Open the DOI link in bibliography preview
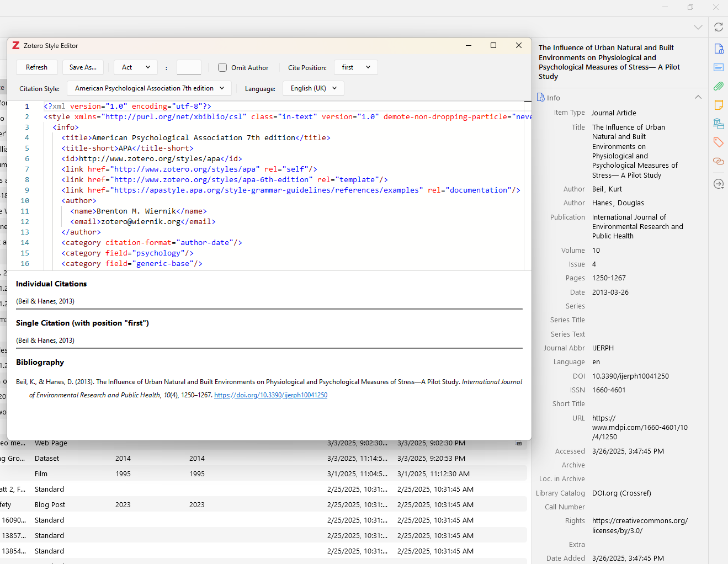This screenshot has height=564, width=728. click(270, 395)
